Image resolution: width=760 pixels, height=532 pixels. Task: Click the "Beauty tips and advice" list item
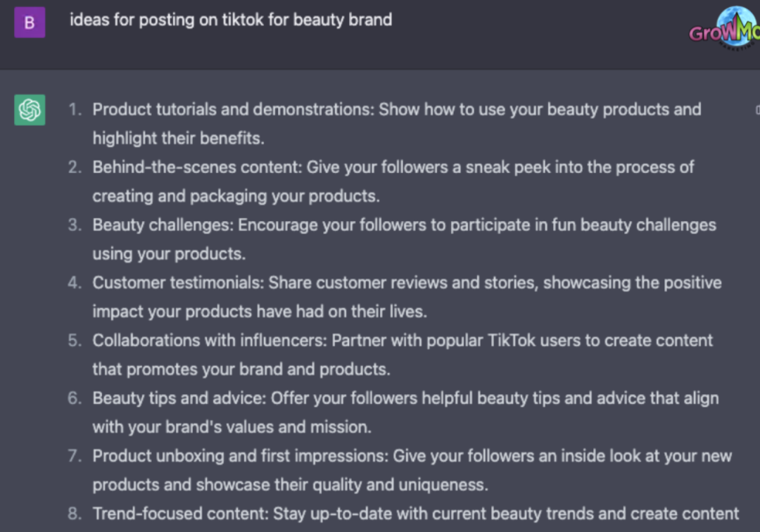point(405,398)
